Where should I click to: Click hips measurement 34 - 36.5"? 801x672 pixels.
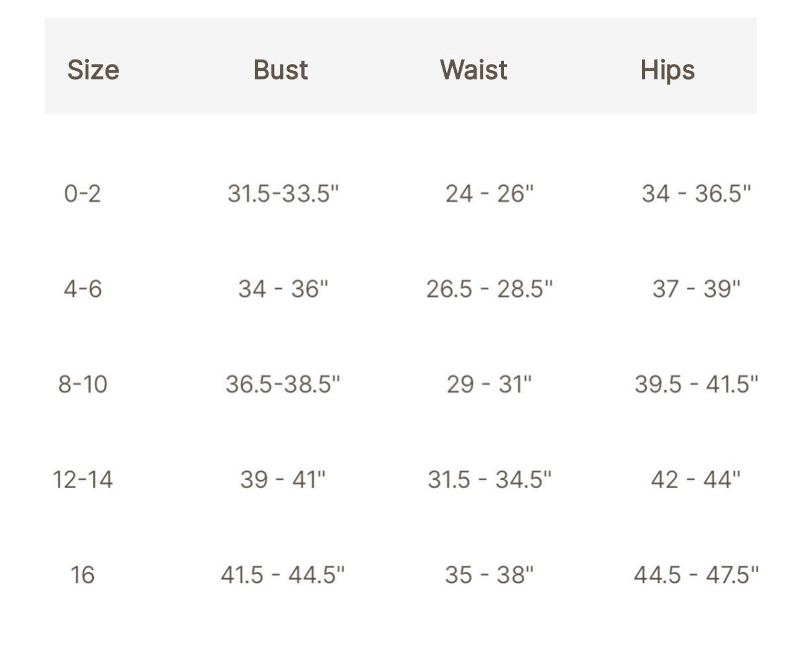(696, 194)
